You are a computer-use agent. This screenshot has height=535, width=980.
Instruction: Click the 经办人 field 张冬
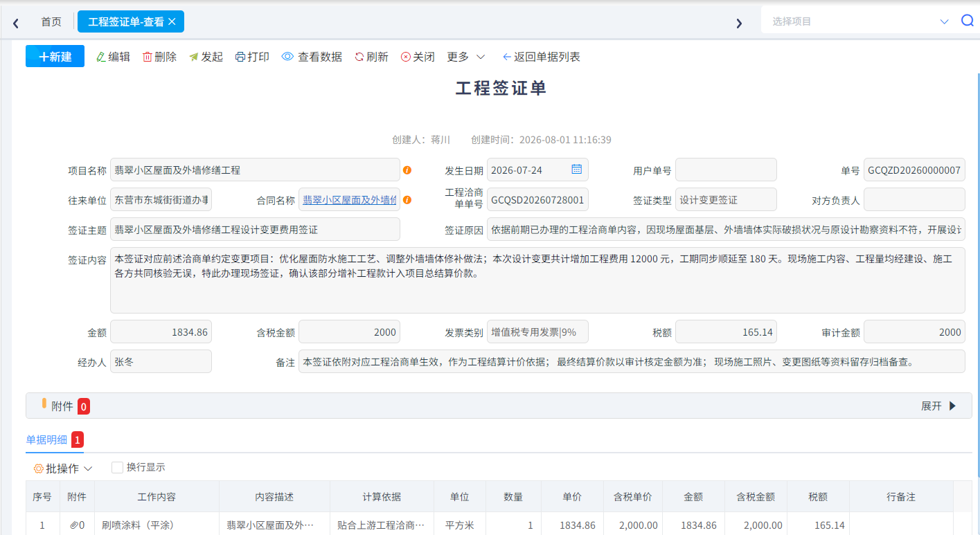(161, 361)
